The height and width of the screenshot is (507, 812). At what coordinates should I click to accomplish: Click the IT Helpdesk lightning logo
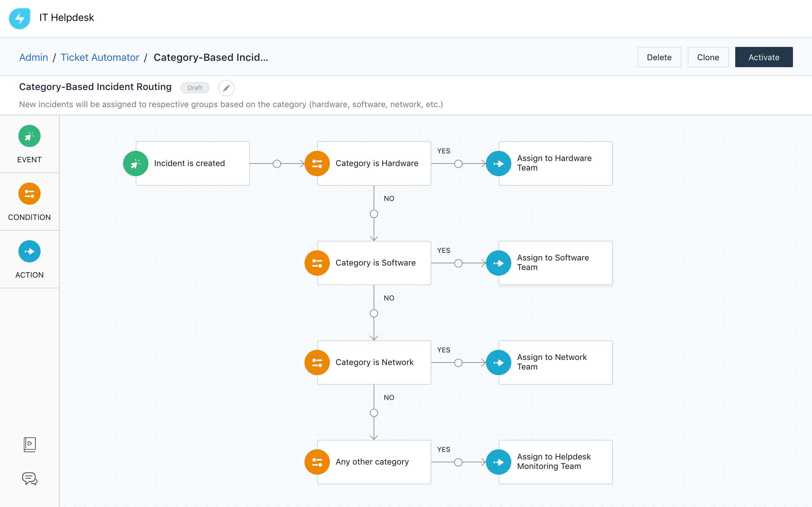(x=19, y=18)
